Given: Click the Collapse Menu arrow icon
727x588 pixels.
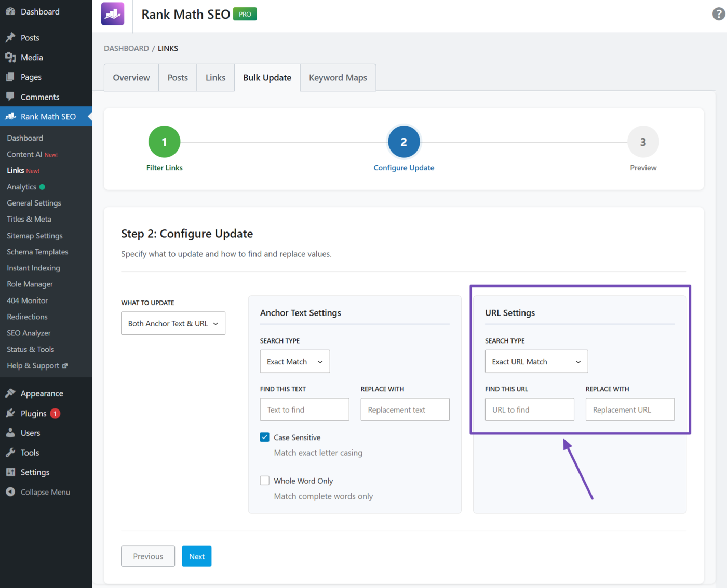Looking at the screenshot, I should [x=10, y=492].
